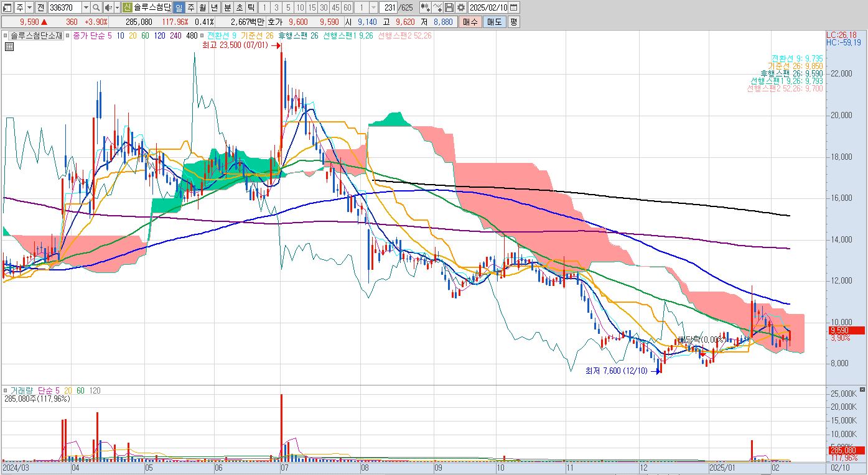Select the 3 interval preset button
868x475 pixels.
tap(276, 7)
